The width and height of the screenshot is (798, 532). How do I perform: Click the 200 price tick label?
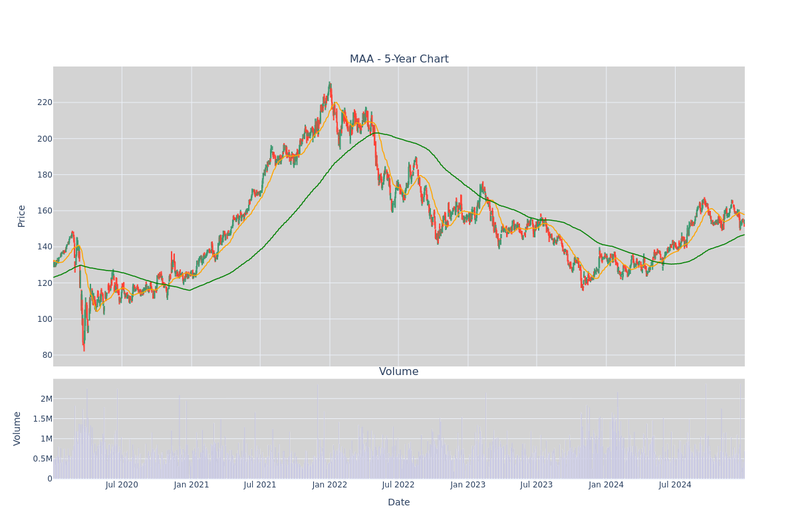45,138
